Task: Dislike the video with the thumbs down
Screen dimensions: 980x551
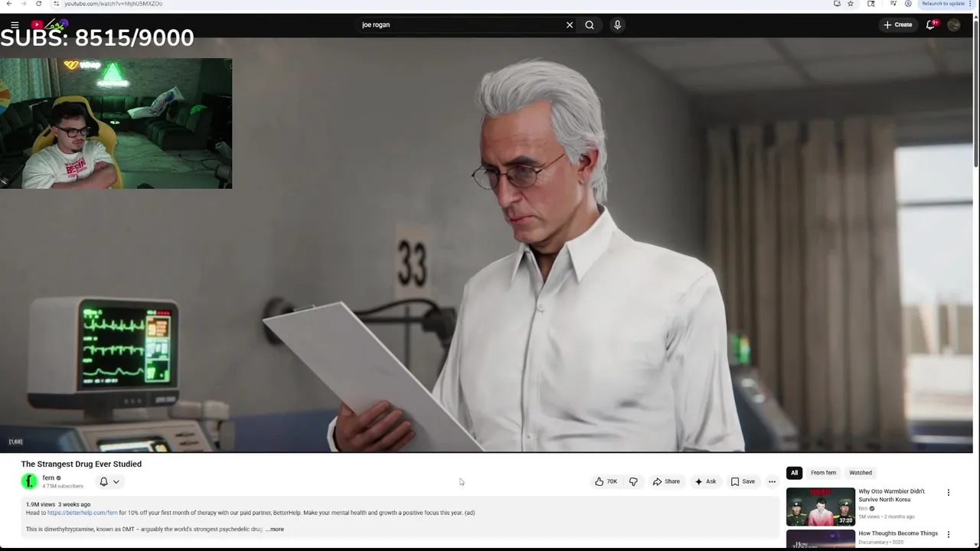Action: point(633,481)
